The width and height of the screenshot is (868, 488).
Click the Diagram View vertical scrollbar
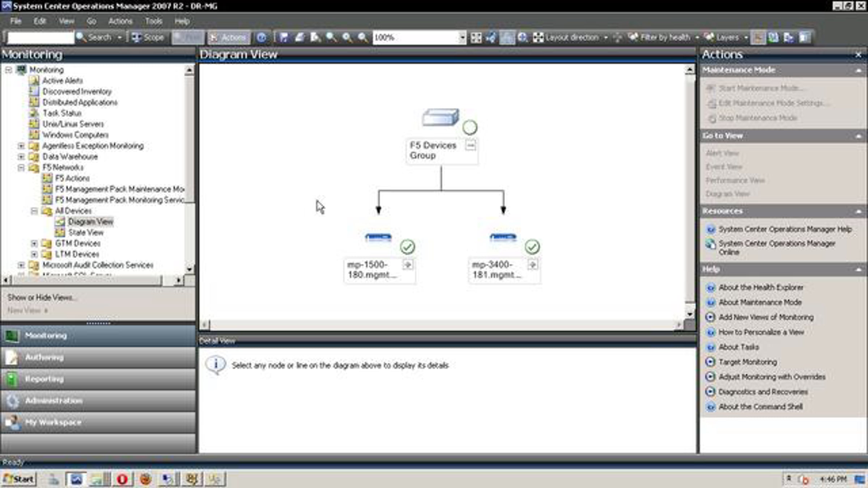pyautogui.click(x=690, y=192)
